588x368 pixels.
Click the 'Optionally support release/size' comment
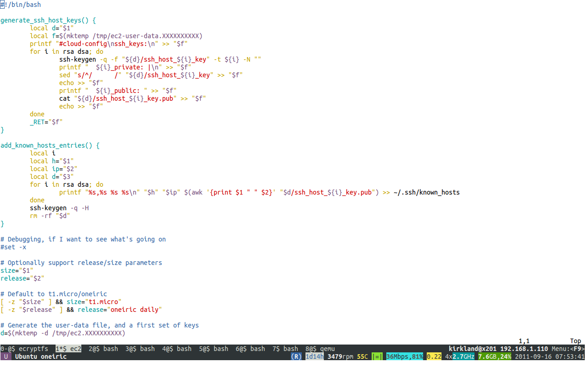(81, 263)
